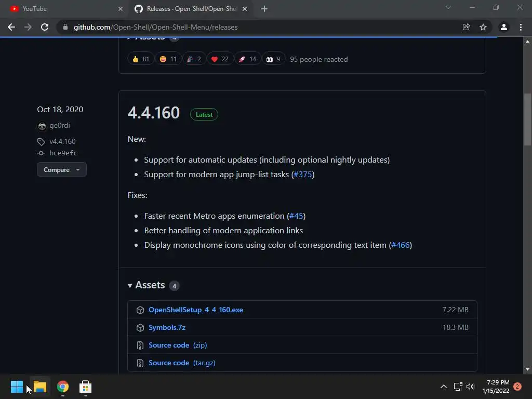The image size is (532, 399).
Task: Click ge0rdi avatar image
Action: click(42, 126)
